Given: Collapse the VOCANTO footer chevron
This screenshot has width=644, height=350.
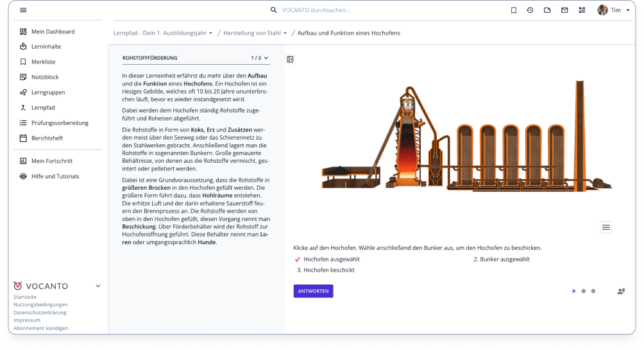Looking at the screenshot, I should [98, 286].
